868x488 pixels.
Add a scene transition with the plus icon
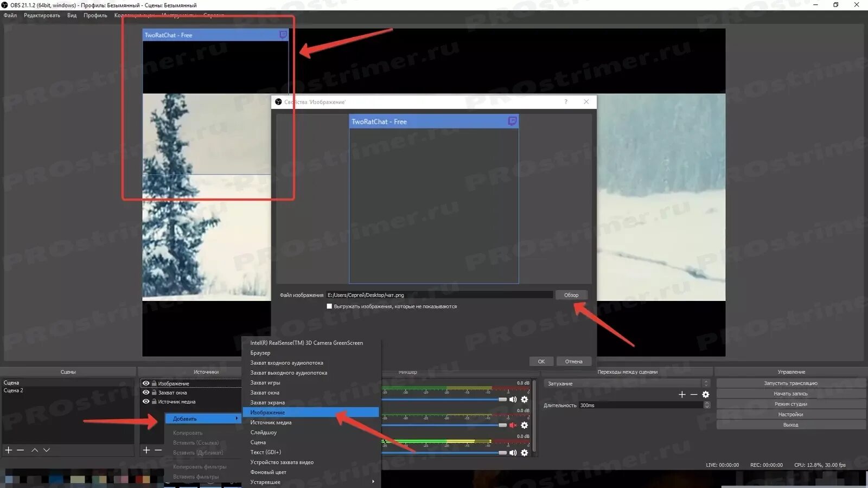click(682, 395)
